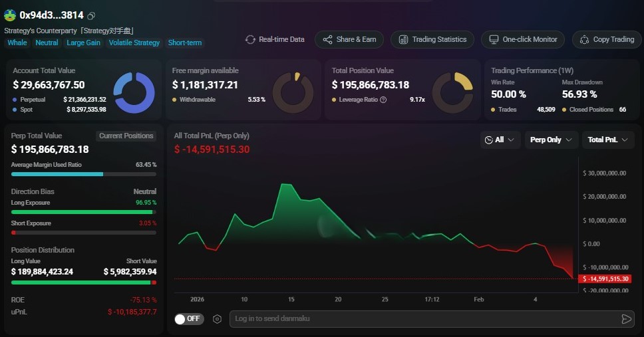Click the Win Rate 50.00 % value
Image resolution: width=644 pixels, height=337 pixels.
click(508, 94)
